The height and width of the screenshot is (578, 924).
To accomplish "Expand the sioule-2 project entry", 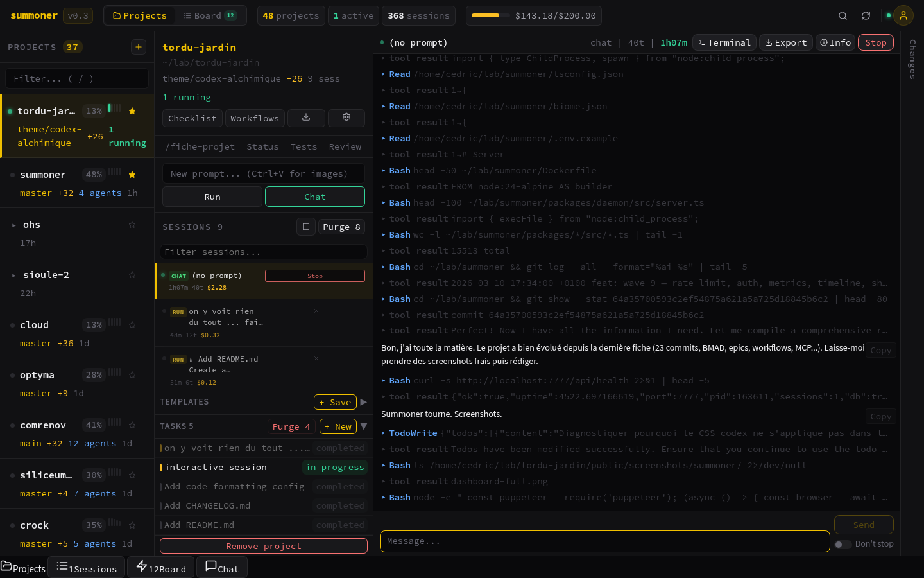I will coord(14,274).
